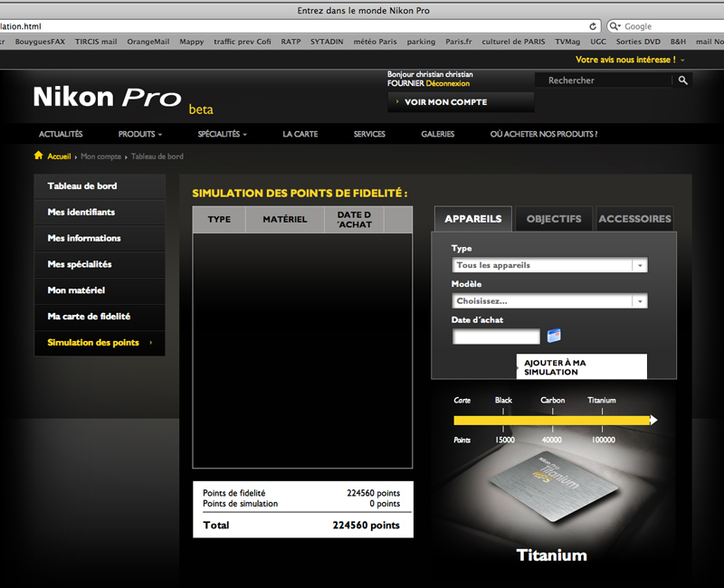Screen dimensions: 724x588
Task: Open the Modèle dropdown 'Choisissez...'
Action: point(549,301)
